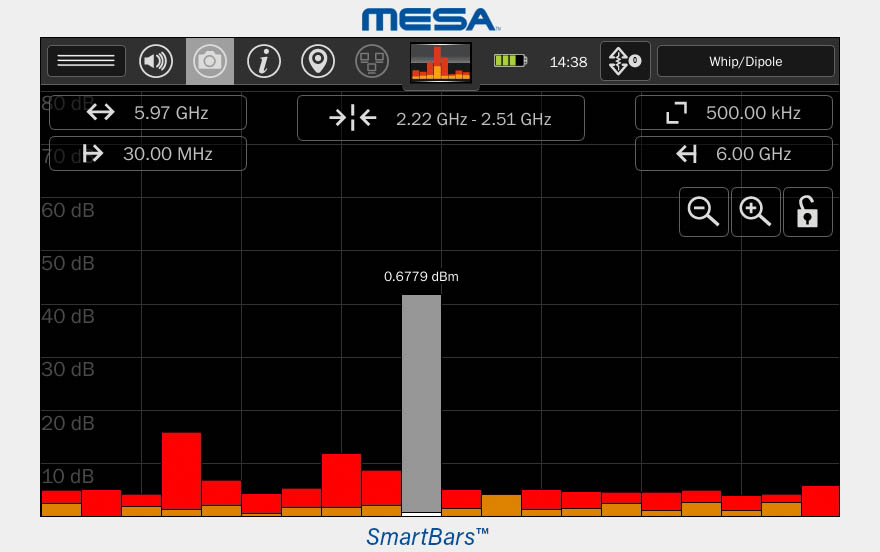Screen dimensions: 880x552
Task: Take a screenshot with camera icon
Action: pos(210,61)
